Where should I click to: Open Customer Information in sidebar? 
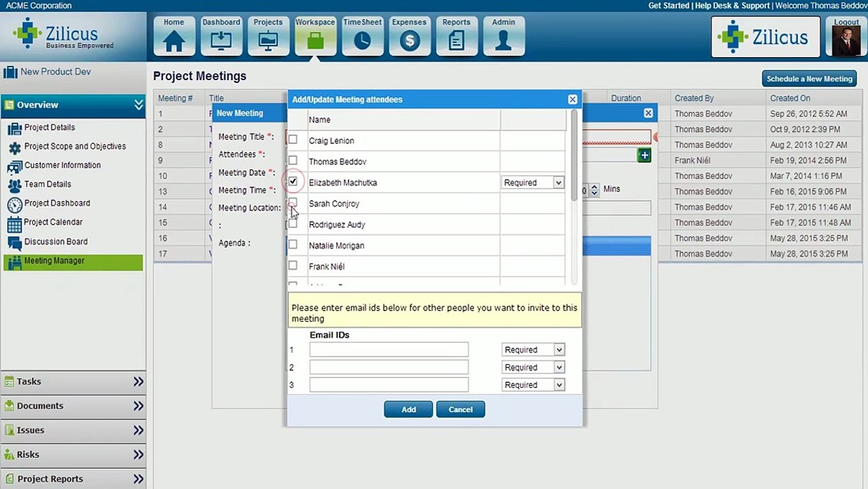coord(62,165)
